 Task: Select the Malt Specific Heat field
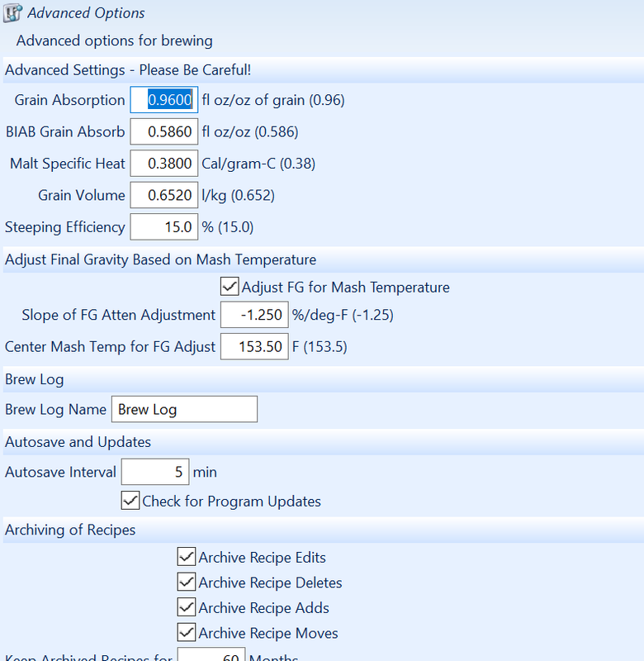[x=163, y=163]
